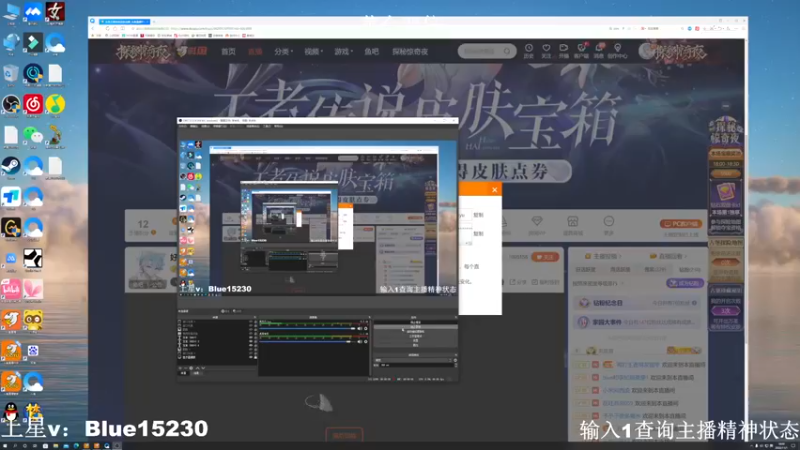Open the QQ Music desktop icon

pyautogui.click(x=55, y=104)
